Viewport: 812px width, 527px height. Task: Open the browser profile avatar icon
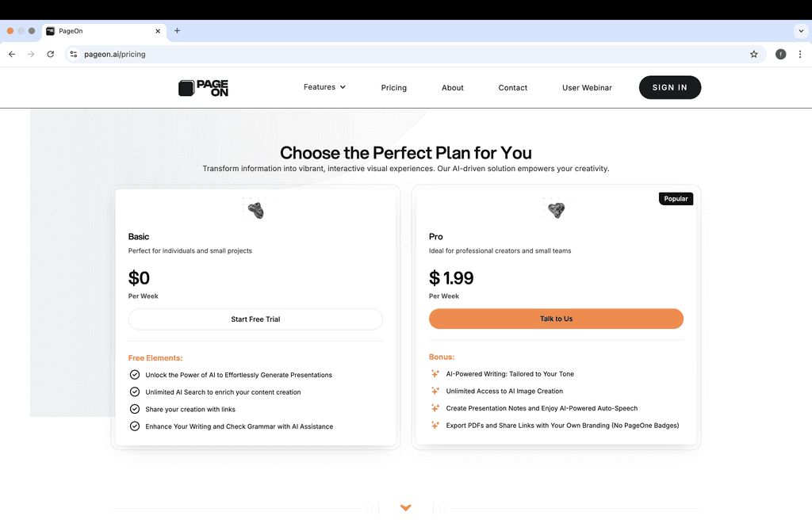point(780,54)
